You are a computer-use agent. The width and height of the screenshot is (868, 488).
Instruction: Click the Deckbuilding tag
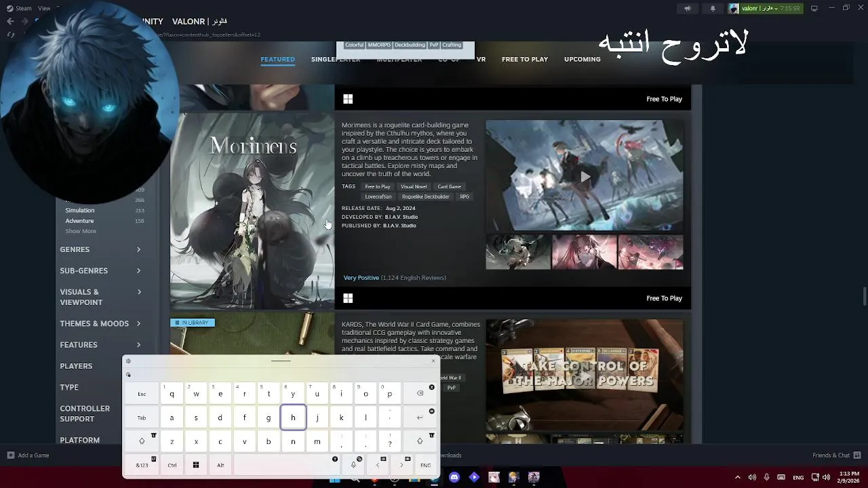[x=410, y=45]
